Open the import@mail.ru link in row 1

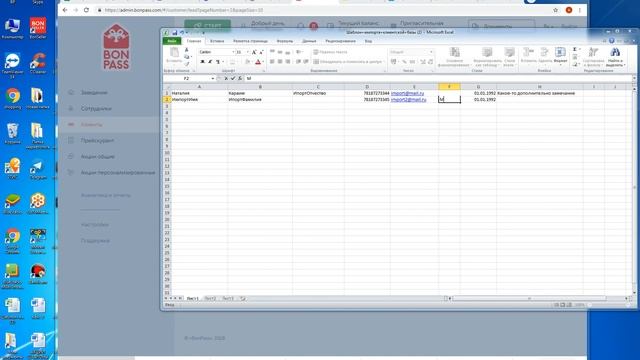[407, 93]
